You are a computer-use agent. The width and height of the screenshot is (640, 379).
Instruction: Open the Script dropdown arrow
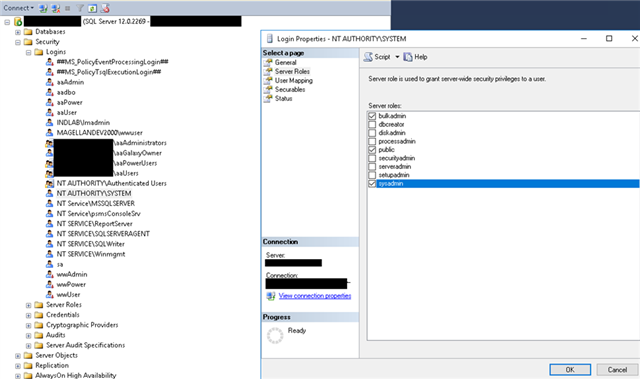(397, 57)
